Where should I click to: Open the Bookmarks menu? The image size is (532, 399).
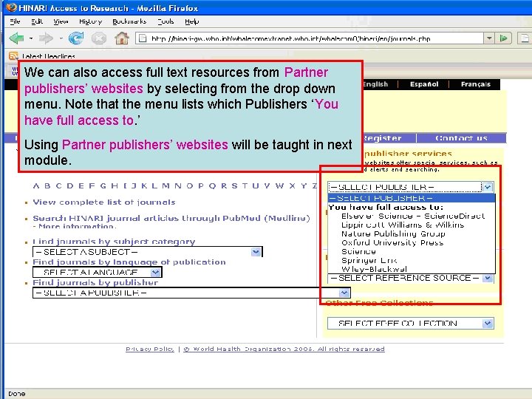click(129, 21)
